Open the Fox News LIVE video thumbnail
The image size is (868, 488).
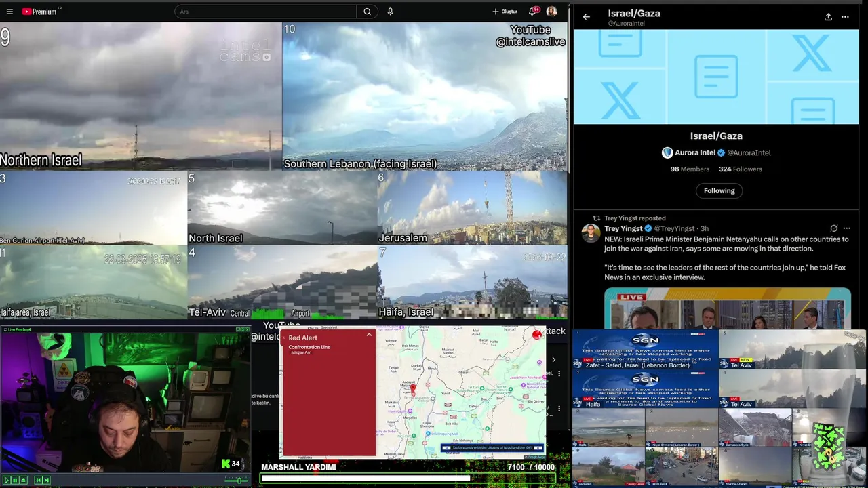(728, 308)
